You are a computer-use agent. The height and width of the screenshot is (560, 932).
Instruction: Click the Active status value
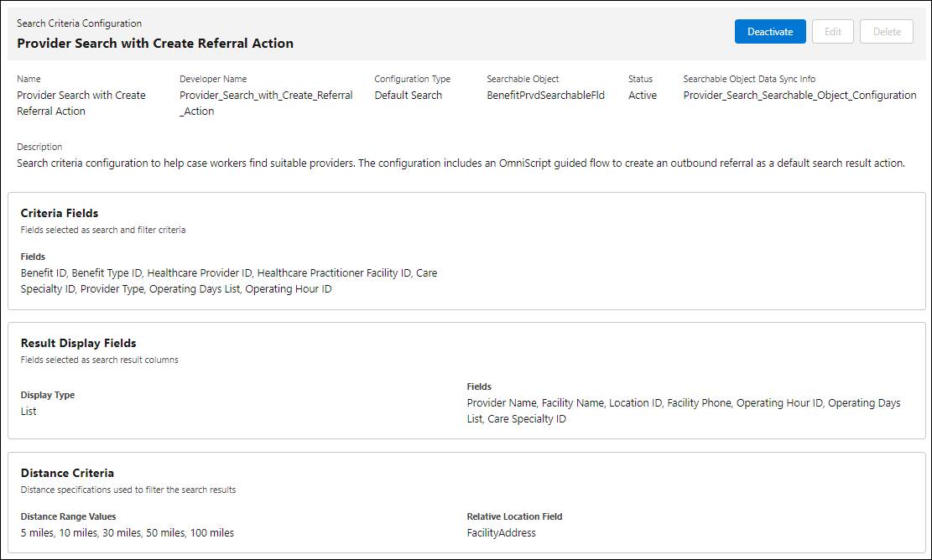[x=643, y=96]
